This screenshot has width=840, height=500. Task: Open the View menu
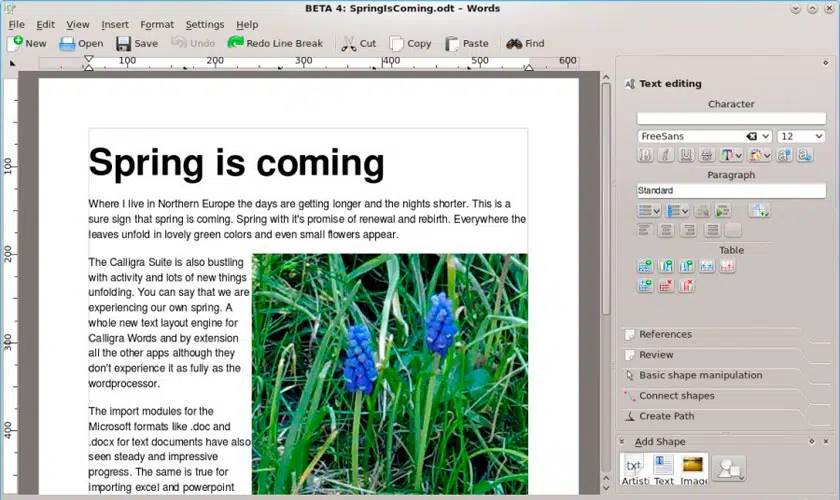(78, 25)
